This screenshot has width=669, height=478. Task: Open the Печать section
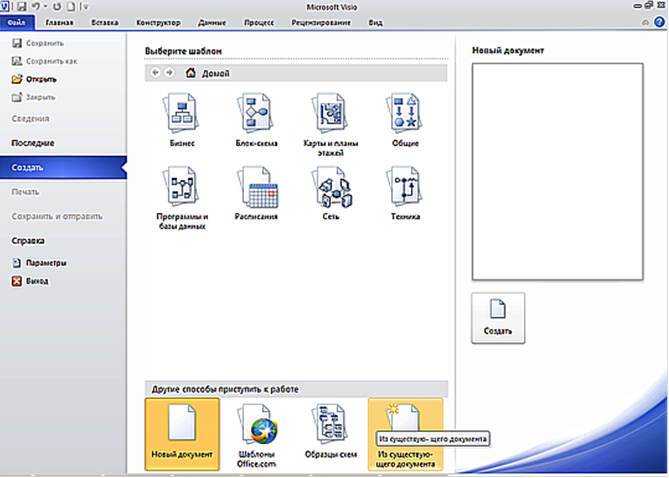pyautogui.click(x=25, y=192)
